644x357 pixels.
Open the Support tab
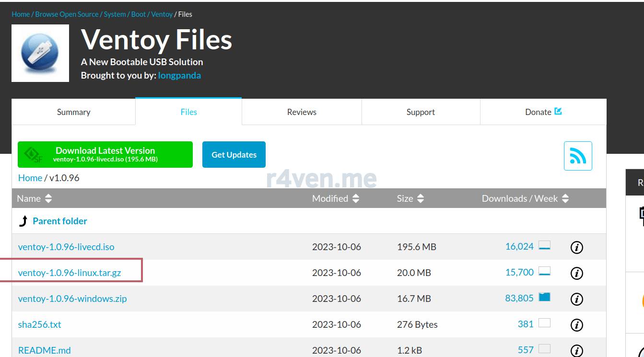click(x=421, y=112)
